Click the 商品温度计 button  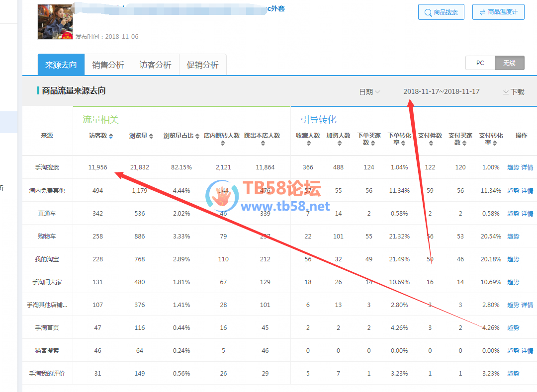tap(498, 12)
